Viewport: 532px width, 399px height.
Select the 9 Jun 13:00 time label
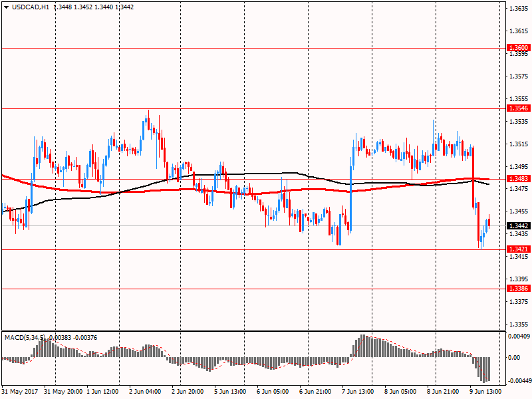click(x=485, y=392)
